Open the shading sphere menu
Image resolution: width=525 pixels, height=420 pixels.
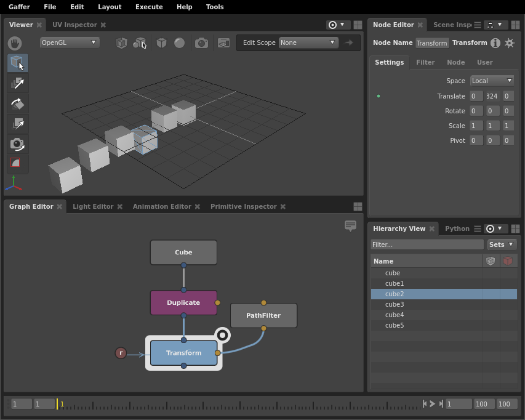[180, 43]
